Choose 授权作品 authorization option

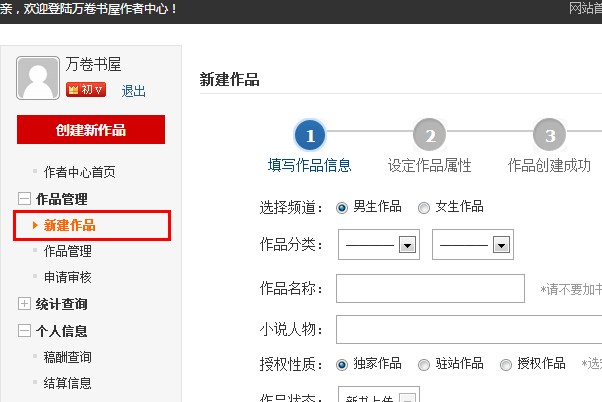pyautogui.click(x=506, y=364)
